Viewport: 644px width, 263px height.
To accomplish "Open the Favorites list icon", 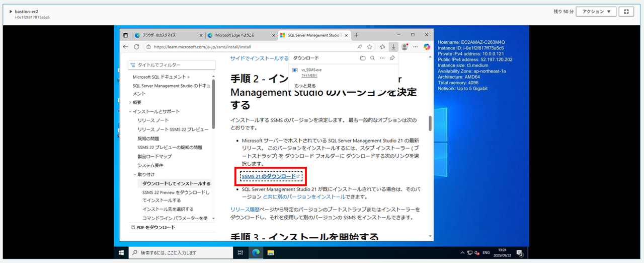I will pyautogui.click(x=383, y=46).
